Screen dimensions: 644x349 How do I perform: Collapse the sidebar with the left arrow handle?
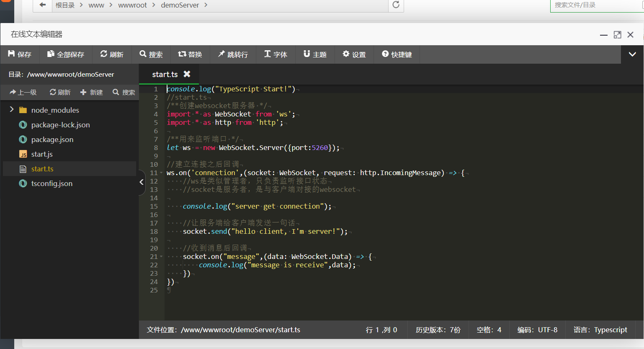pos(142,182)
